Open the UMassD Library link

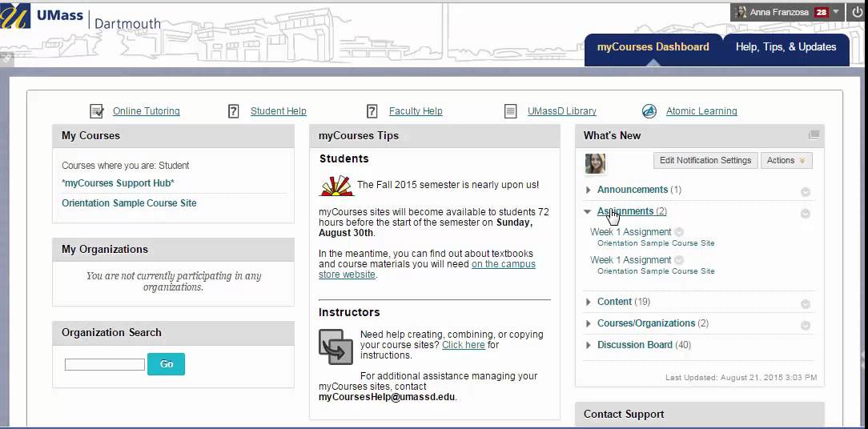point(562,111)
